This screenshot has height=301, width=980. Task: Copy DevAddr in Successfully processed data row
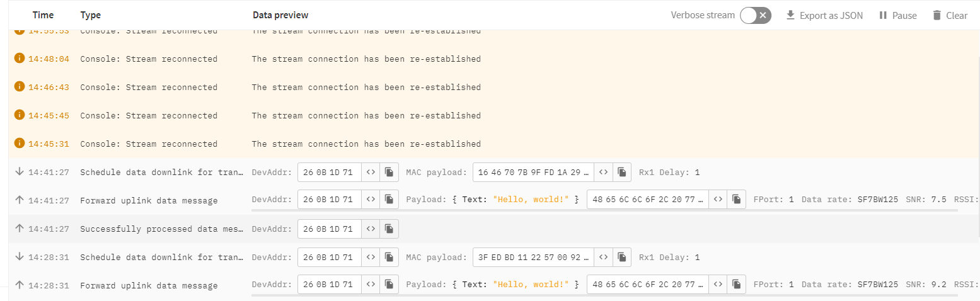[x=389, y=229]
